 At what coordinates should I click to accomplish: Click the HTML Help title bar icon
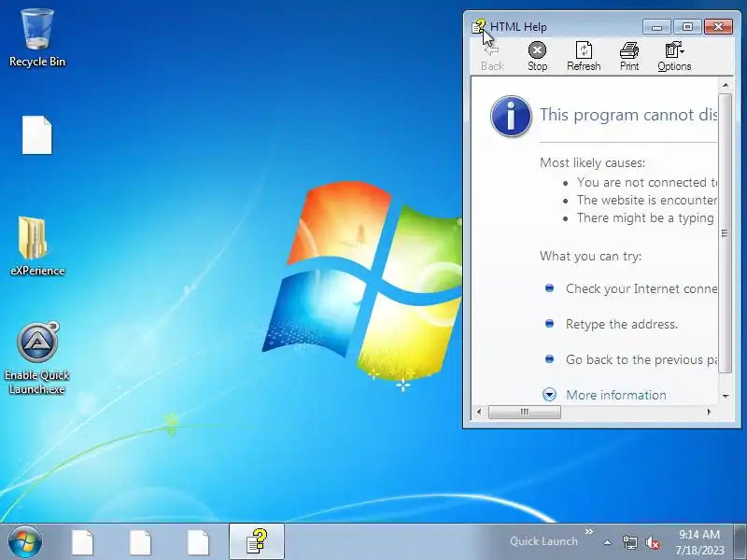(478, 27)
